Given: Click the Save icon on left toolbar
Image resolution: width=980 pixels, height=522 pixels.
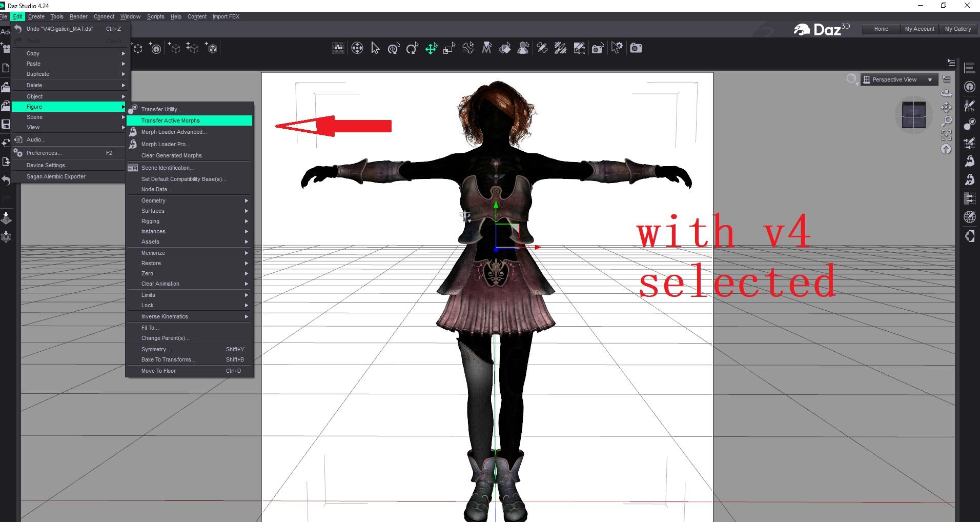Looking at the screenshot, I should (x=6, y=124).
